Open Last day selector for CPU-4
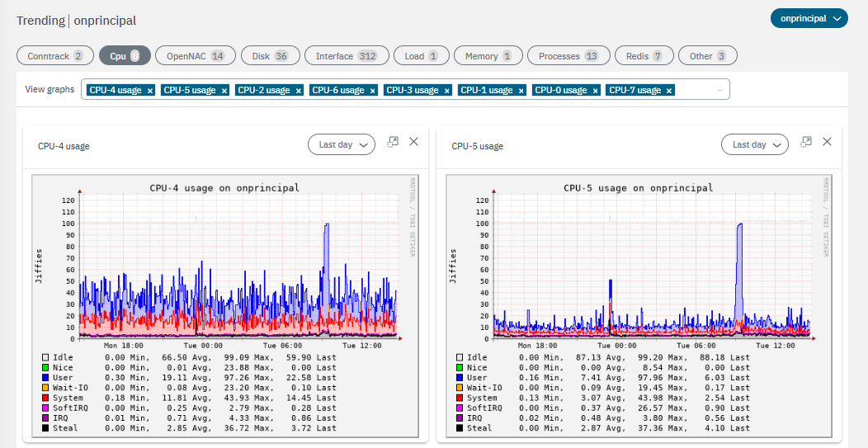This screenshot has width=868, height=448. coord(342,144)
